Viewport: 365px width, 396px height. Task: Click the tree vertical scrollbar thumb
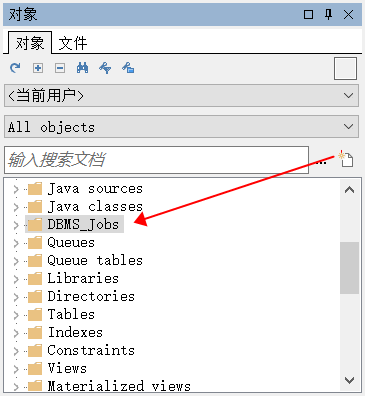(349, 268)
